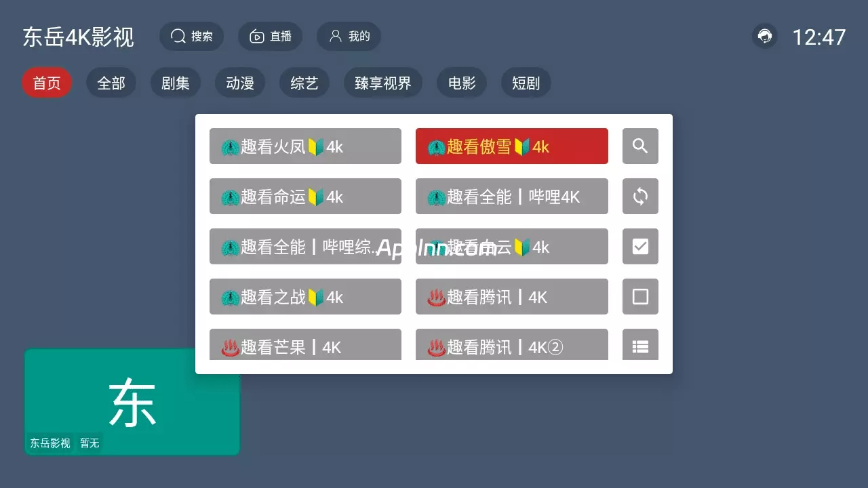Click the 暂无 label on the card
Viewport: 868px width, 488px height.
(90, 443)
